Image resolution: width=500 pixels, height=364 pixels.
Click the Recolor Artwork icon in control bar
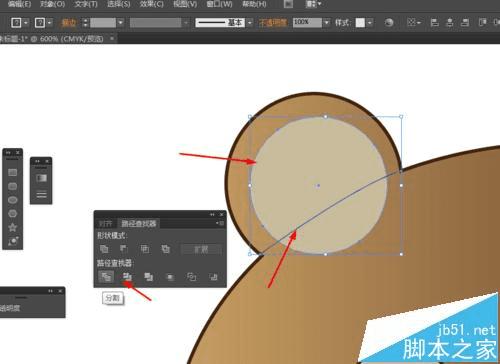point(389,23)
